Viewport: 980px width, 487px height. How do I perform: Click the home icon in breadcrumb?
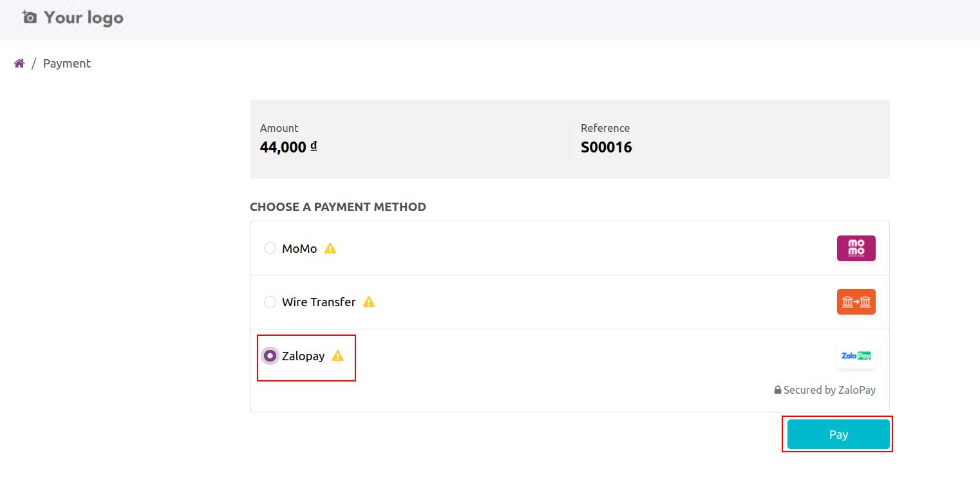pyautogui.click(x=19, y=63)
